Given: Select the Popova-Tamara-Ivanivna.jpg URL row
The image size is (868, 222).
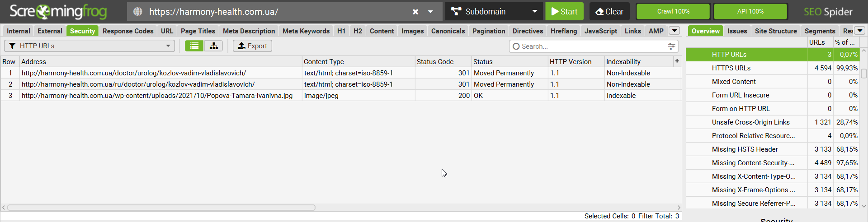Looking at the screenshot, I should [x=341, y=95].
